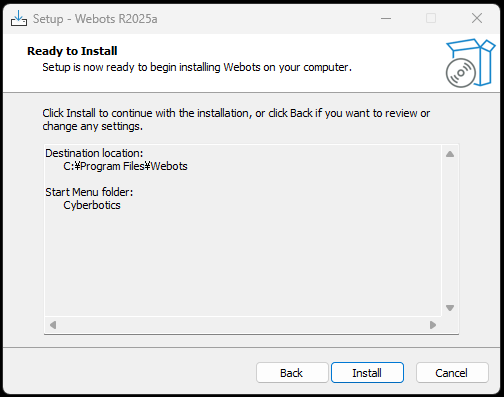This screenshot has height=397, width=504.
Task: Click the 'Click Install to continue' instruction text
Action: point(236,120)
